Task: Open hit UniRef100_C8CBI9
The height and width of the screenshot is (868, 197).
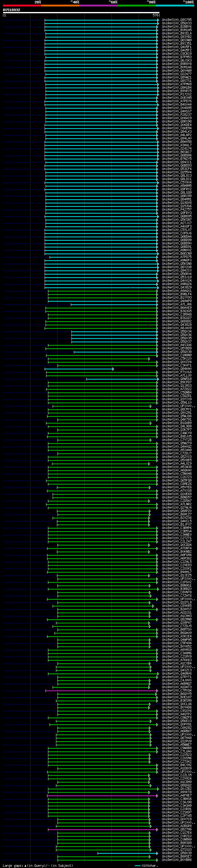Action: pos(177,54)
